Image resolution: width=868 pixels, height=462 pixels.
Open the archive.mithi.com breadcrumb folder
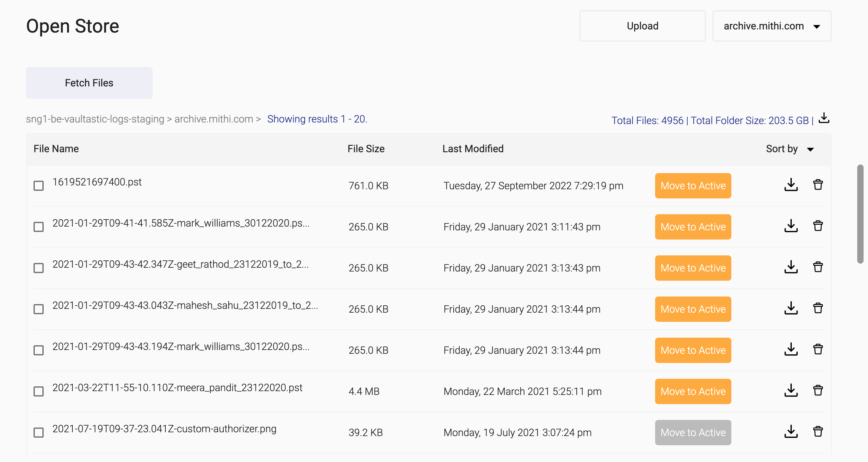pyautogui.click(x=214, y=119)
